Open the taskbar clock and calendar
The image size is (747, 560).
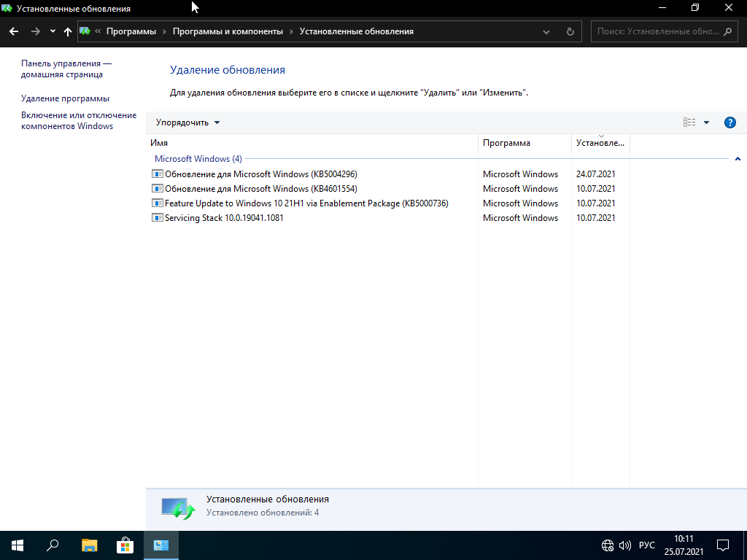684,545
